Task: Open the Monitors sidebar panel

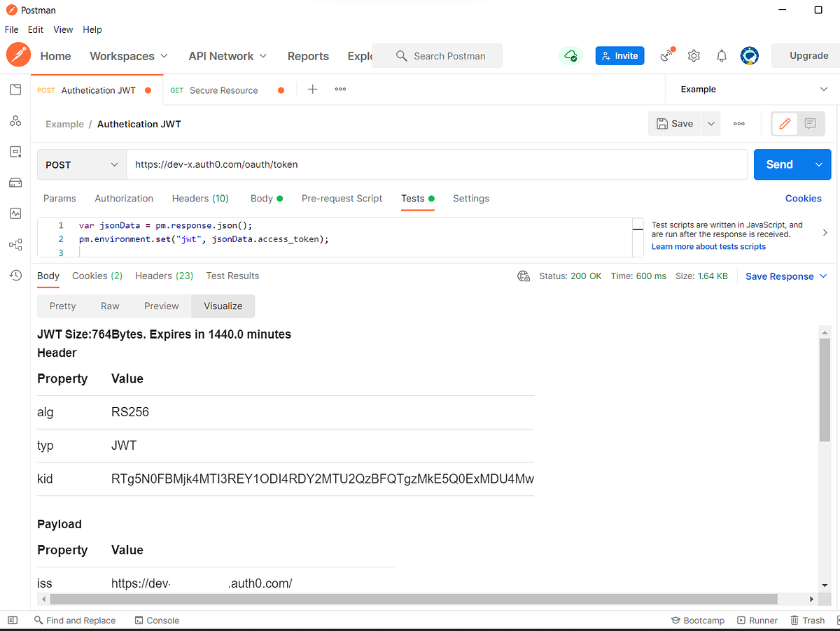Action: [15, 213]
